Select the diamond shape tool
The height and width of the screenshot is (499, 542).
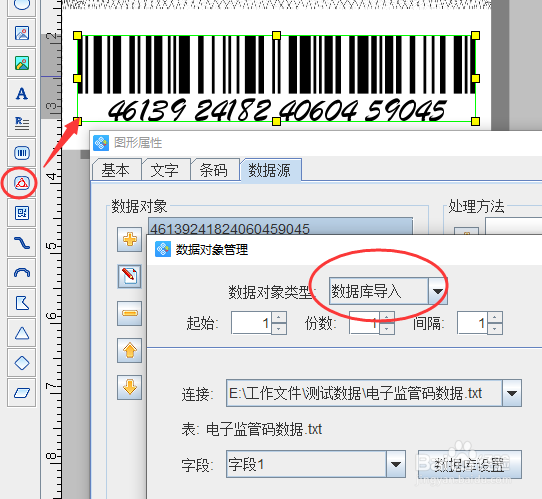coord(21,363)
